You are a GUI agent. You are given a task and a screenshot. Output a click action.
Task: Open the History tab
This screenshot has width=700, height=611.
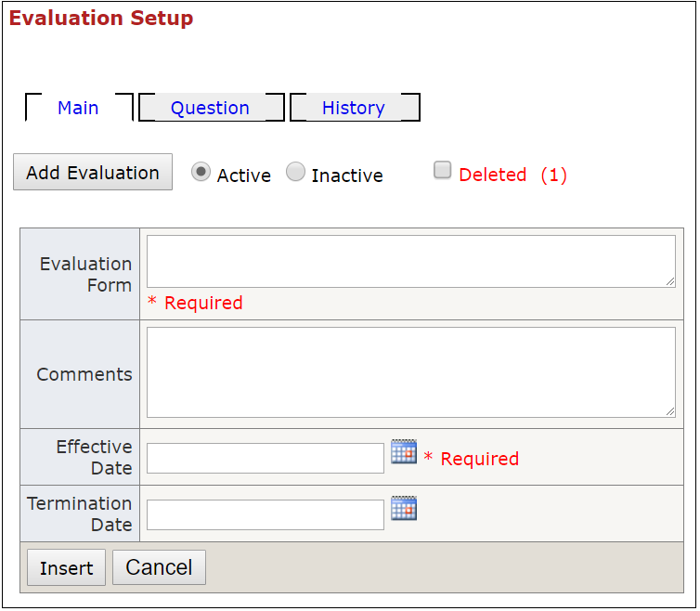tap(354, 108)
